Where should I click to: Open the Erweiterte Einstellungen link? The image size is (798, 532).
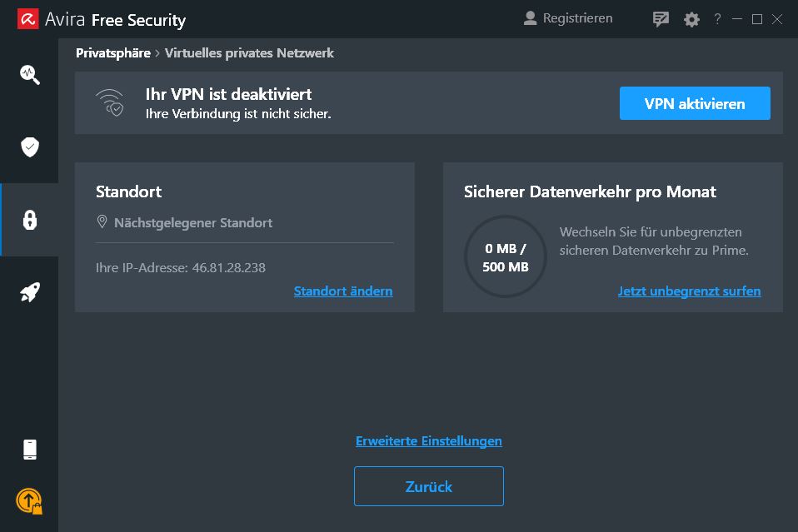pos(428,441)
